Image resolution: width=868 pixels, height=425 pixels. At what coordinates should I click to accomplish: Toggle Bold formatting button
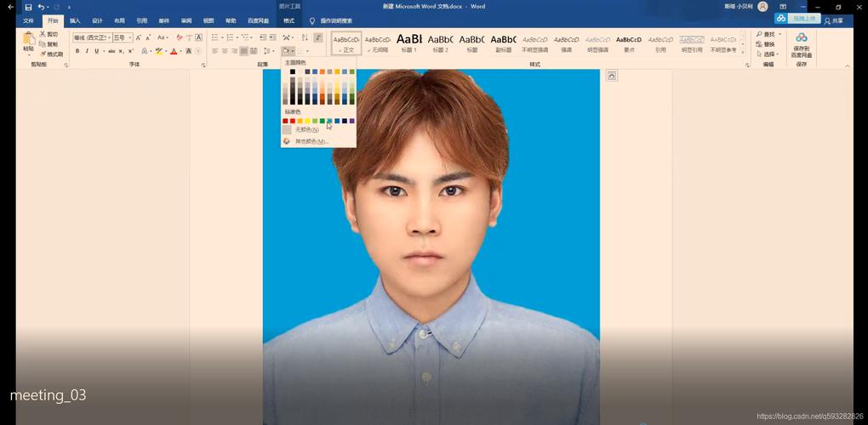coord(77,51)
